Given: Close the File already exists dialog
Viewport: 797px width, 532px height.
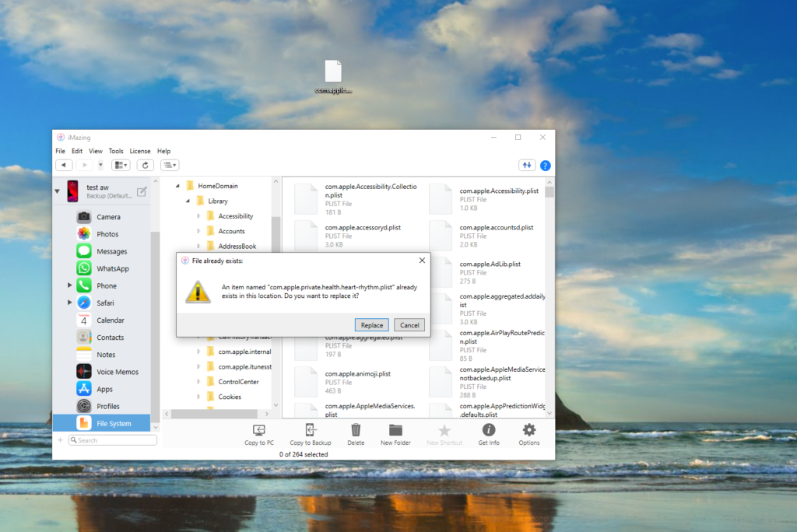Looking at the screenshot, I should 422,260.
